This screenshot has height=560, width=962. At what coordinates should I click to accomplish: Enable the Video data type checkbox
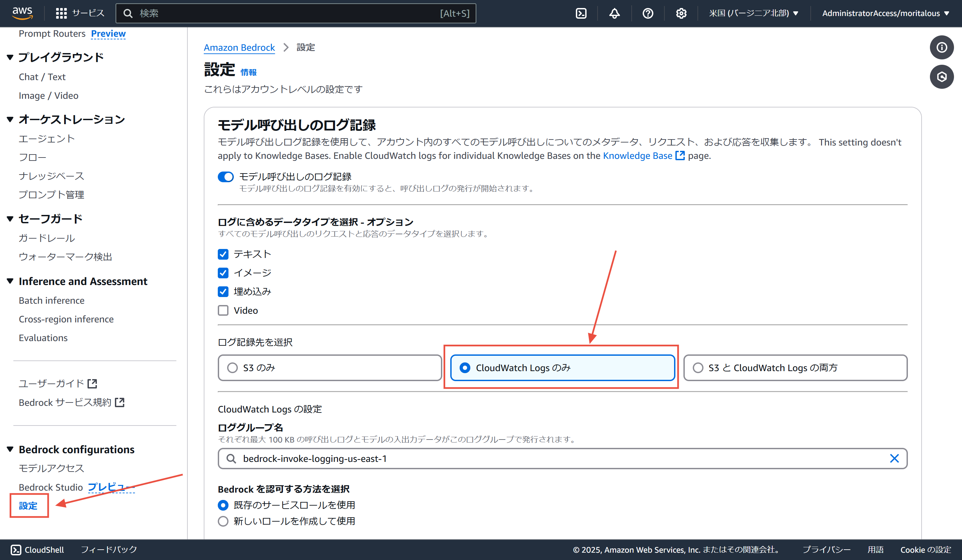(223, 310)
